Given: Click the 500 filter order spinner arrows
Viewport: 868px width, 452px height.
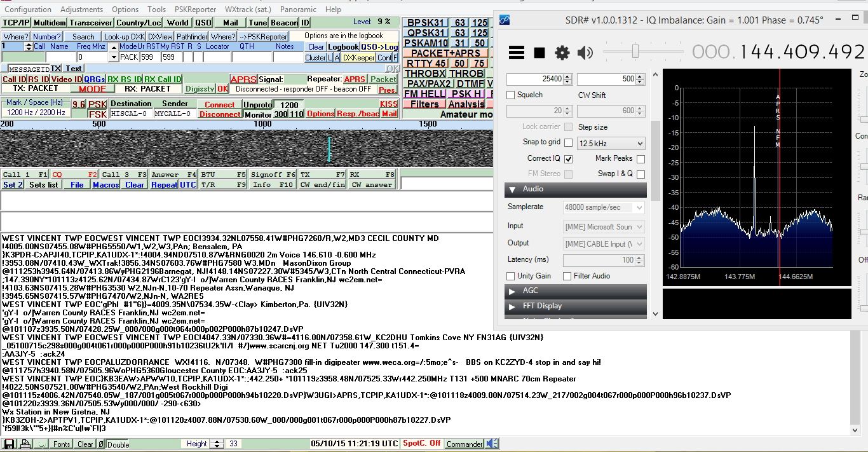Looking at the screenshot, I should pyautogui.click(x=641, y=79).
